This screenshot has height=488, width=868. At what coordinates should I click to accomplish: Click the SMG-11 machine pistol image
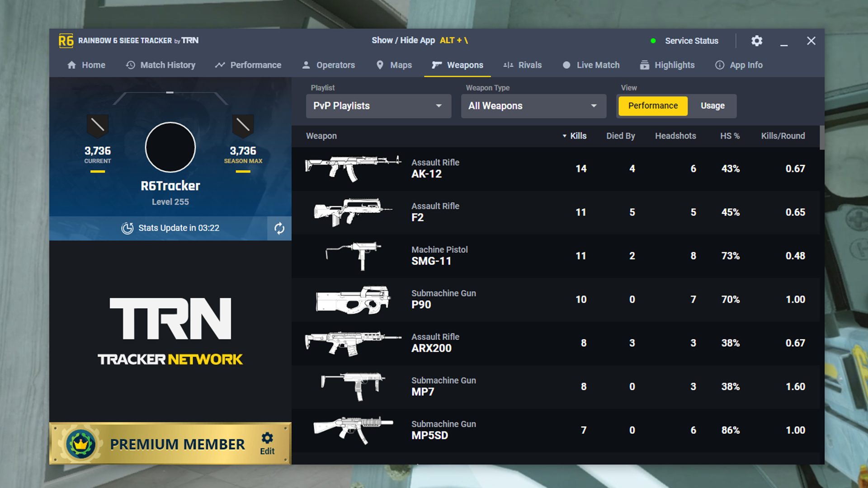[x=354, y=256]
